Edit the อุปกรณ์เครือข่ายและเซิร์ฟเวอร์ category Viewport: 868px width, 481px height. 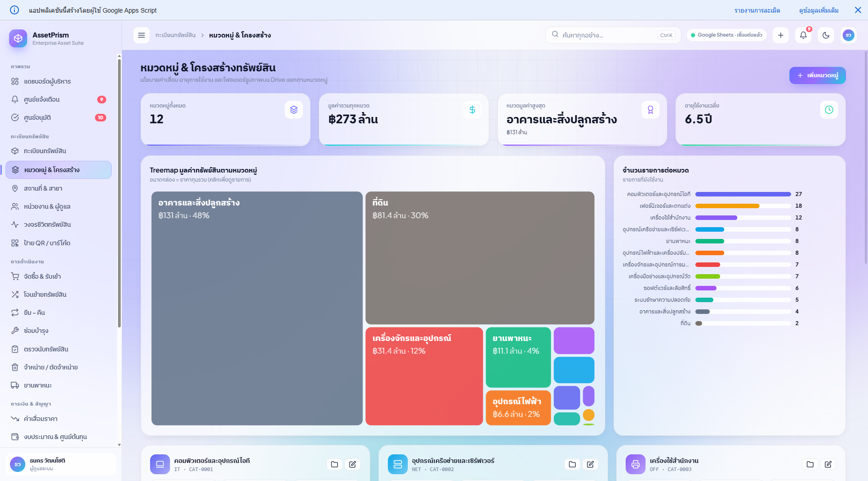pos(590,464)
